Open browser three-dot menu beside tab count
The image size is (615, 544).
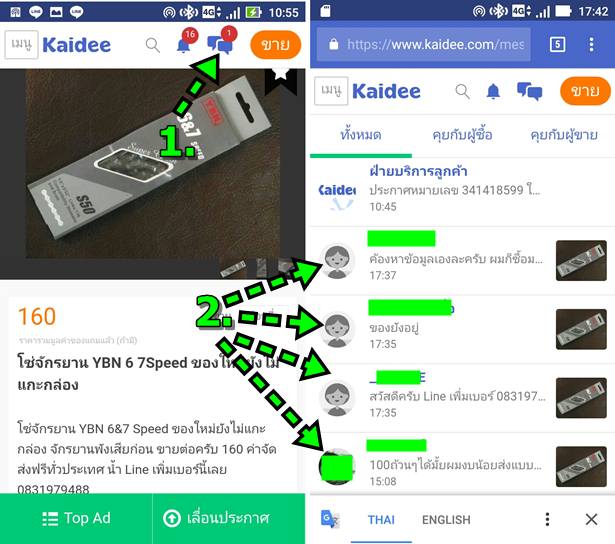[x=591, y=44]
